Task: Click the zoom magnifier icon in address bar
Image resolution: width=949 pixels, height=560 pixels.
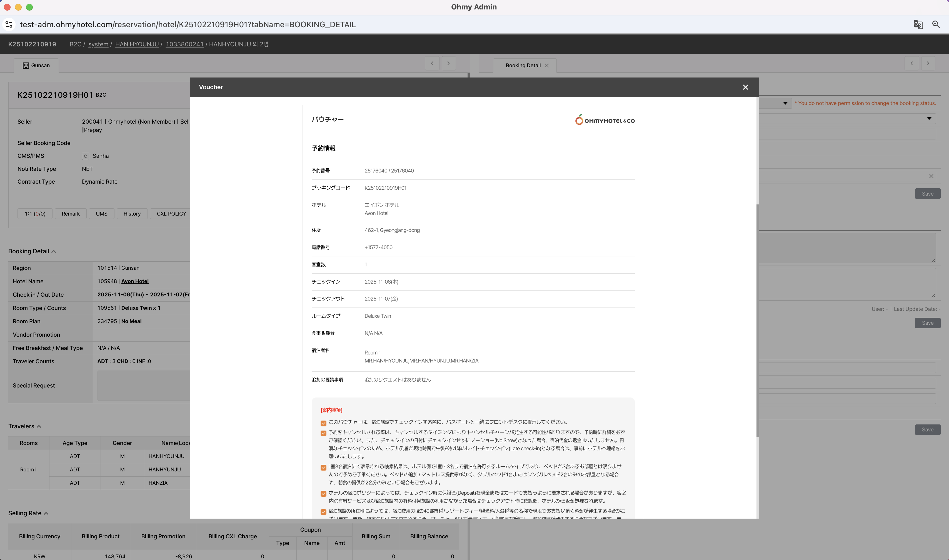Action: click(936, 24)
